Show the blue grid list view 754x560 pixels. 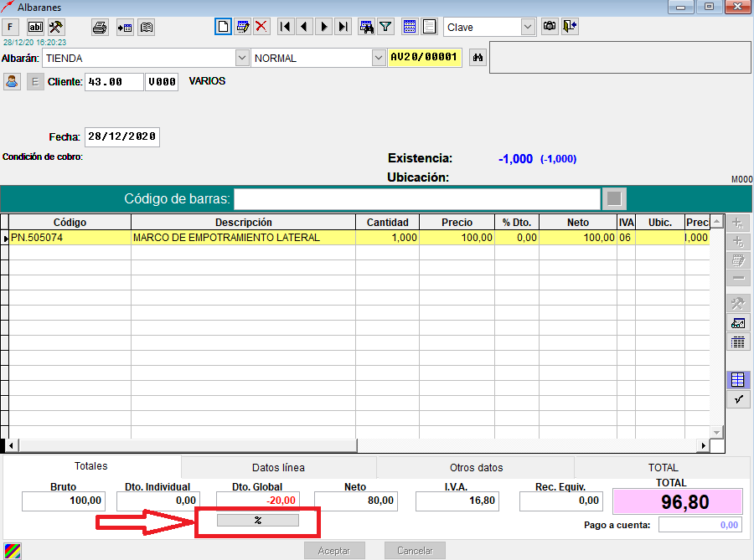[410, 27]
